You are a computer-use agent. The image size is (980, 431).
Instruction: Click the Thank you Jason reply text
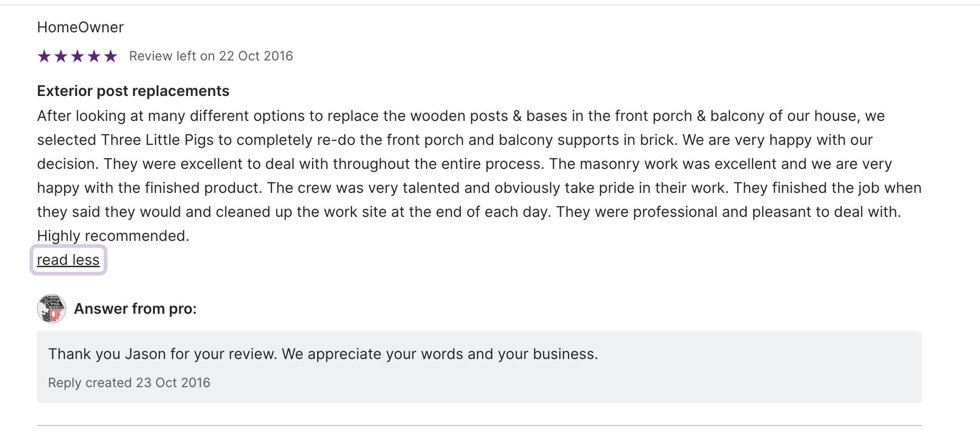(323, 354)
